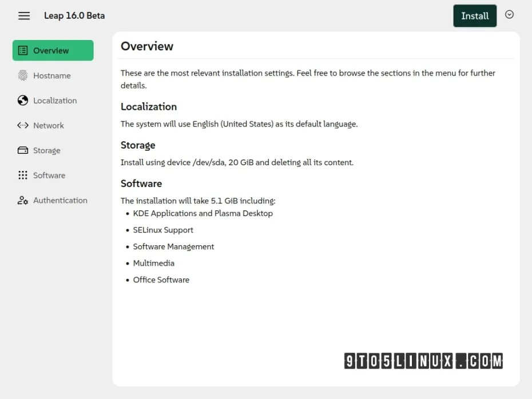Click the Overview page heading
Image resolution: width=532 pixels, height=399 pixels.
(x=147, y=46)
